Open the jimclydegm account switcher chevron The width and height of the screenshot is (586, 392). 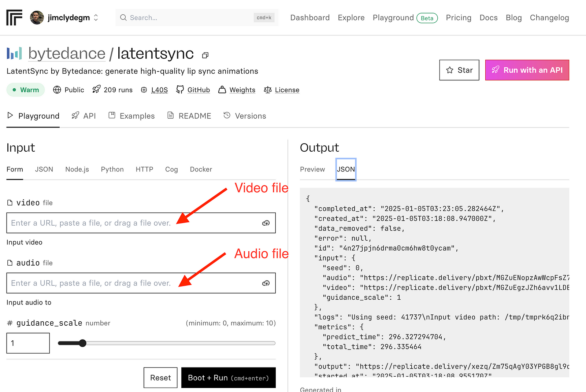click(x=95, y=17)
